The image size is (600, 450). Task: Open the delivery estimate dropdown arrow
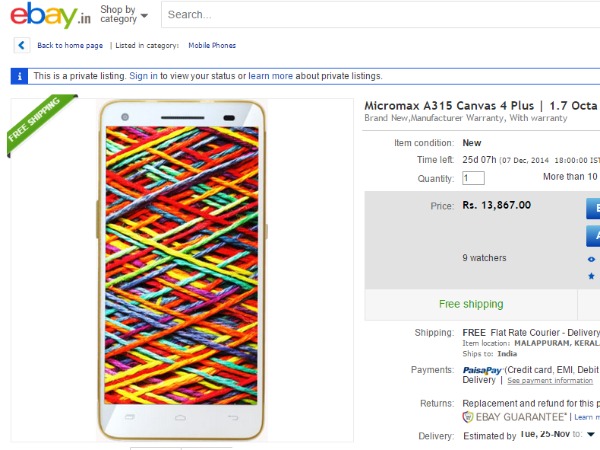point(591,434)
